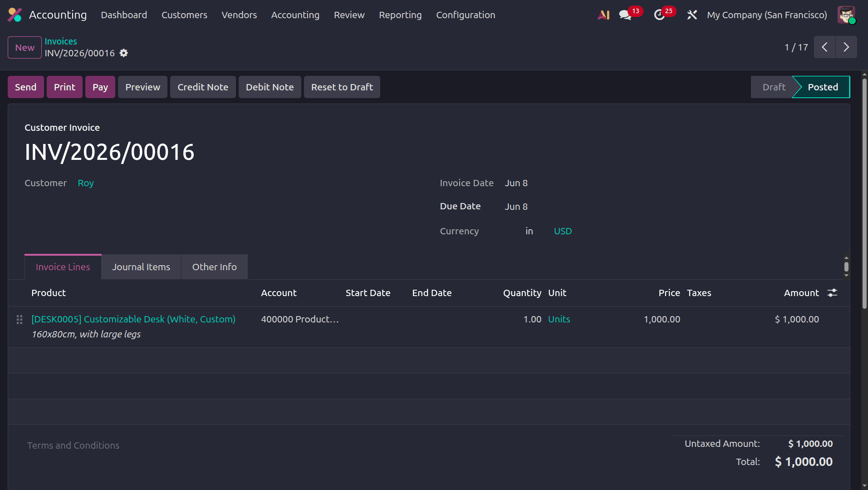This screenshot has width=868, height=490.
Task: Click the 400000 Product account cell
Action: click(x=300, y=319)
